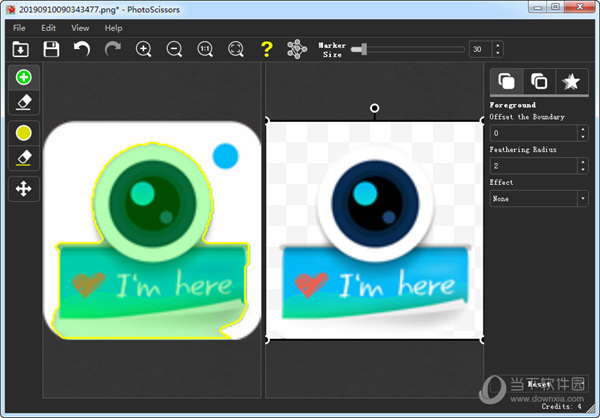Decrease Offset the Boundary value

tap(583, 137)
